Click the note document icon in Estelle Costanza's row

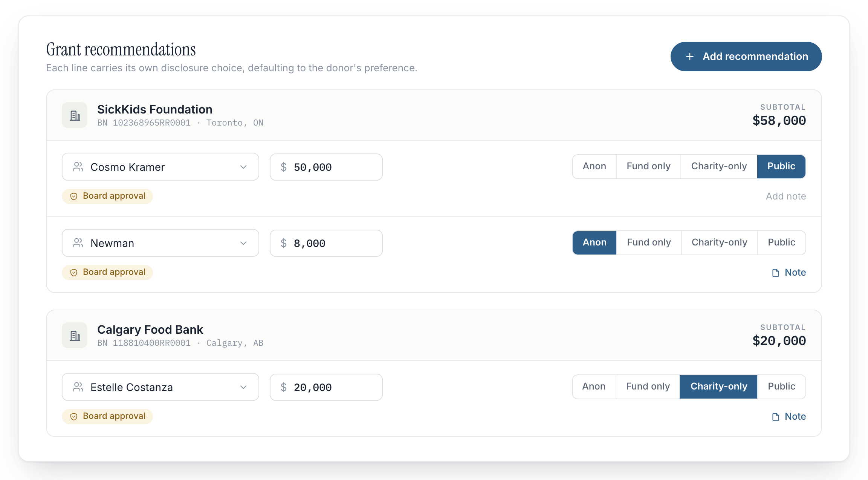[776, 417]
